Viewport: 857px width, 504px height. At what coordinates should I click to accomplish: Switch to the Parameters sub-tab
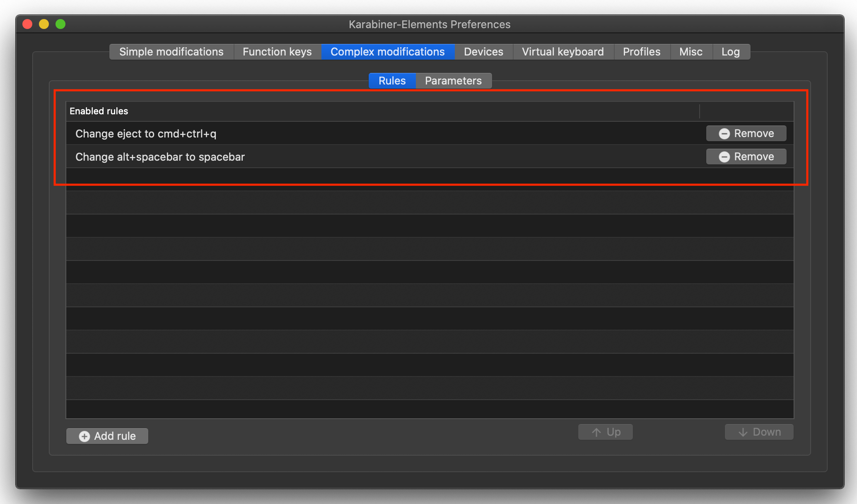coord(453,81)
